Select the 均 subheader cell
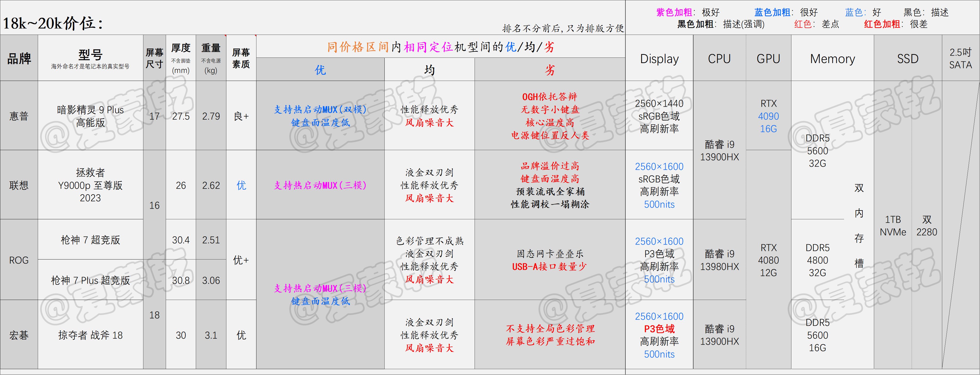This screenshot has height=375, width=980. pos(430,70)
